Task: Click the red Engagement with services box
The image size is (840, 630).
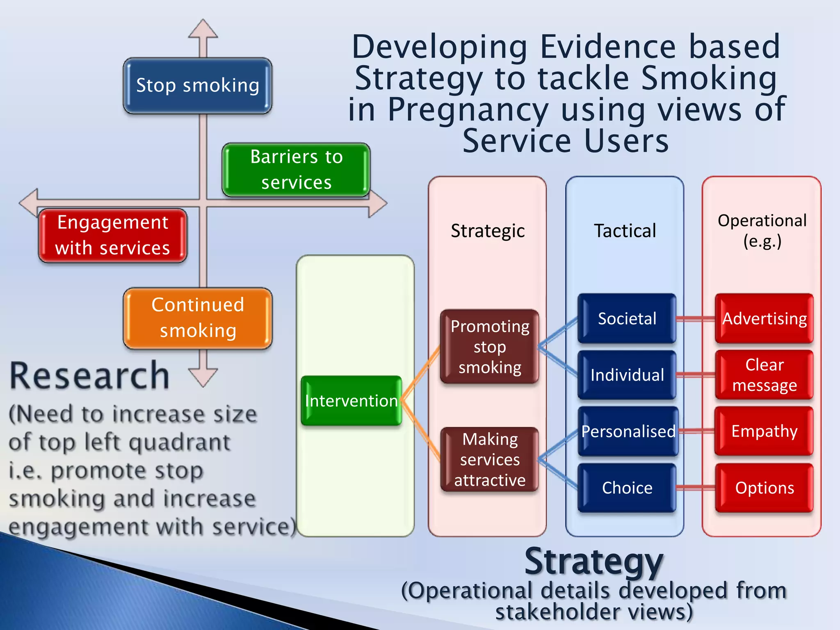Action: pyautogui.click(x=113, y=235)
